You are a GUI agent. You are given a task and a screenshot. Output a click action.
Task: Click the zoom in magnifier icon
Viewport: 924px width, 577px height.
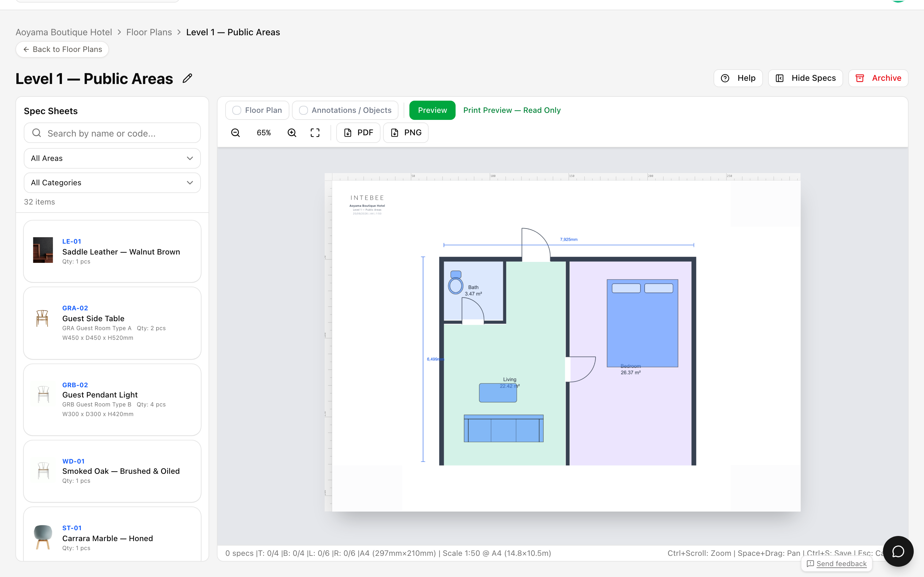click(x=292, y=132)
